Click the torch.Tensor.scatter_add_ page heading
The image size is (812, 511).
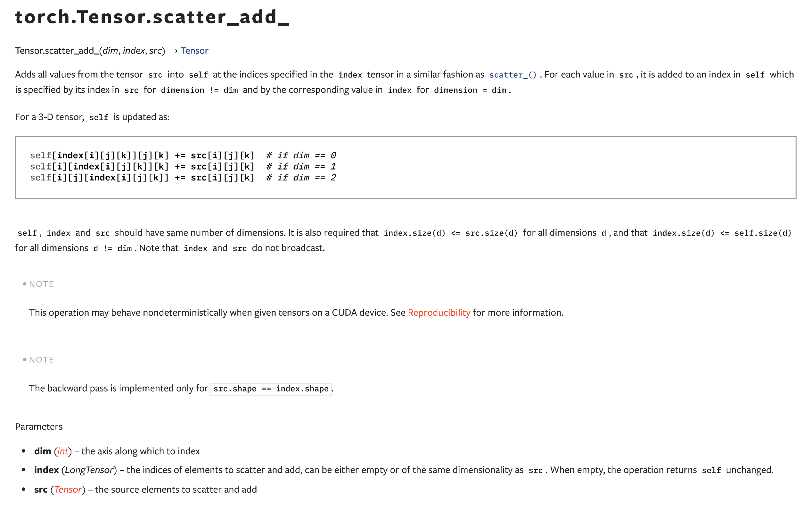point(152,17)
